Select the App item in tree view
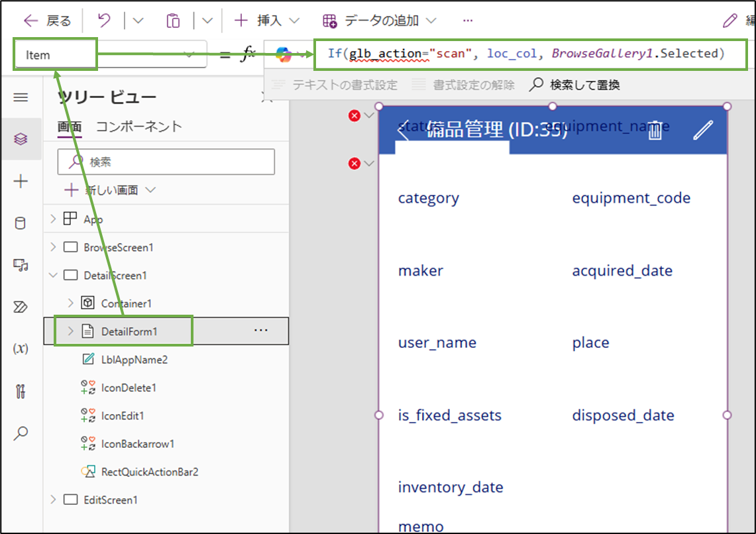Viewport: 756px width, 534px height. (93, 219)
